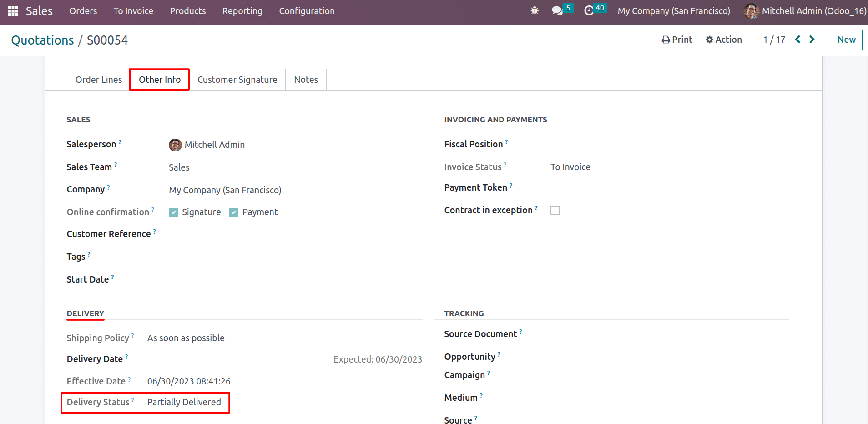Go to previous record arrow
Image resolution: width=868 pixels, height=424 pixels.
pyautogui.click(x=797, y=40)
